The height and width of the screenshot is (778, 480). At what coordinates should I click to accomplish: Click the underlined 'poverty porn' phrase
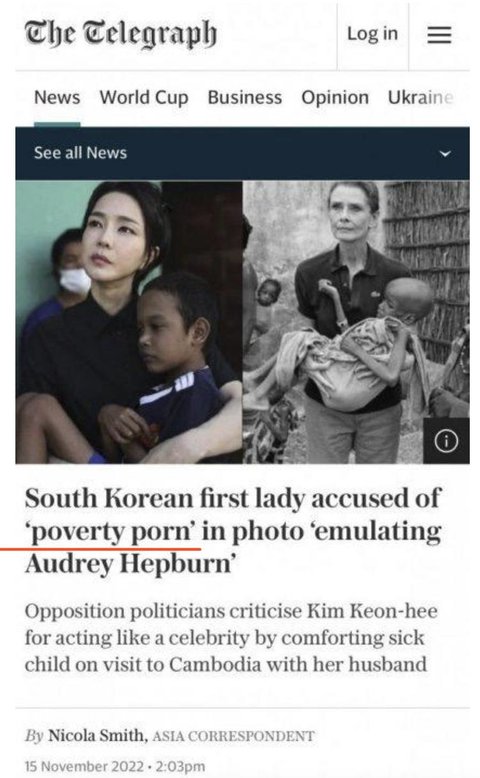point(111,532)
